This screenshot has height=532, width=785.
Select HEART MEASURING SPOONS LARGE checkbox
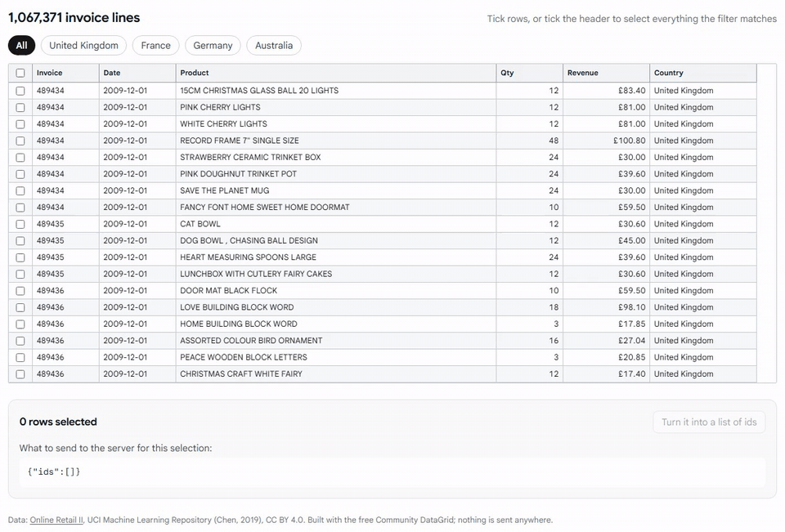[20, 257]
